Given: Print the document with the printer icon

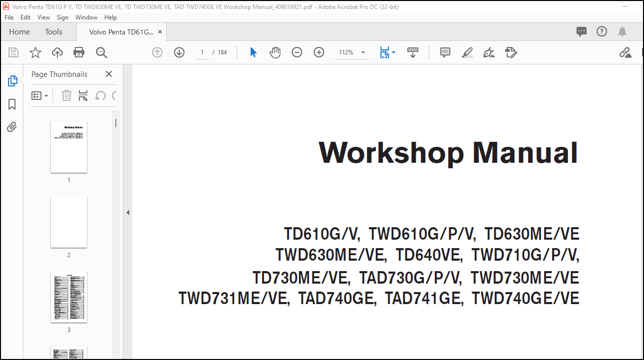Looking at the screenshot, I should pos(79,52).
